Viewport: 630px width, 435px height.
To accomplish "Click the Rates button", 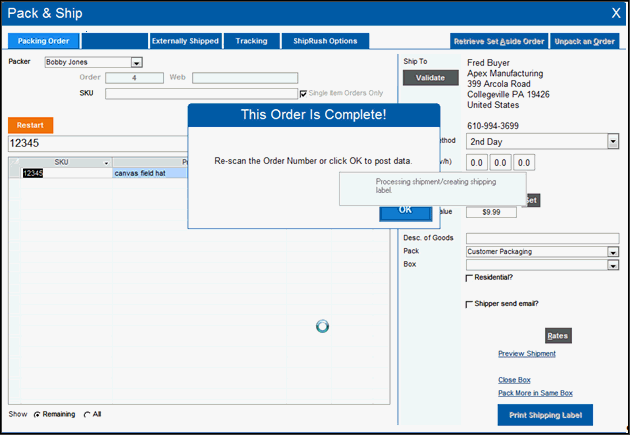I will [558, 336].
